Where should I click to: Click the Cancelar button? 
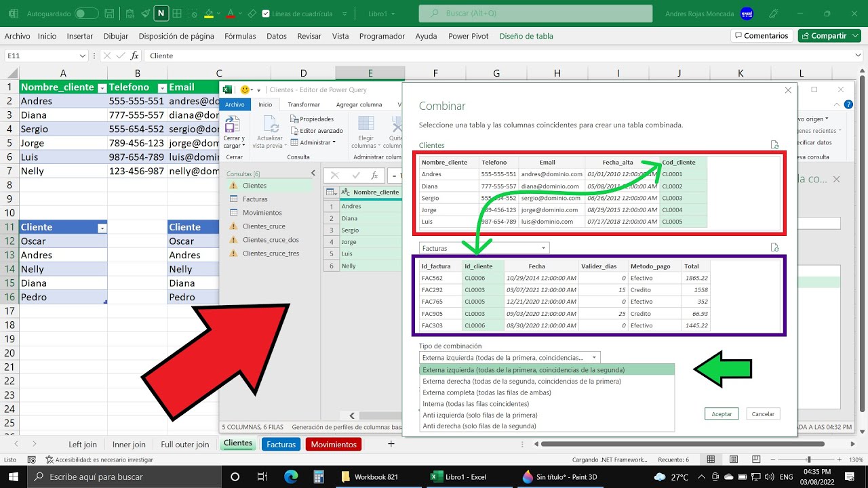coord(763,413)
